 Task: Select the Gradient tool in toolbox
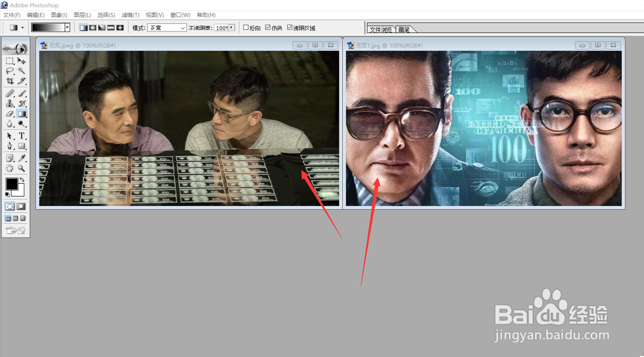click(x=22, y=114)
